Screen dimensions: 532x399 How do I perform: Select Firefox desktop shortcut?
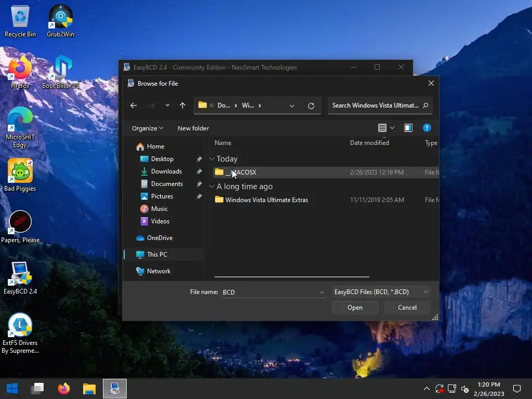coord(20,72)
